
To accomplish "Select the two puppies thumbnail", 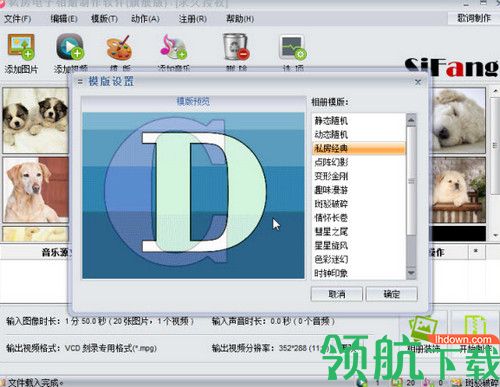I will (x=35, y=120).
